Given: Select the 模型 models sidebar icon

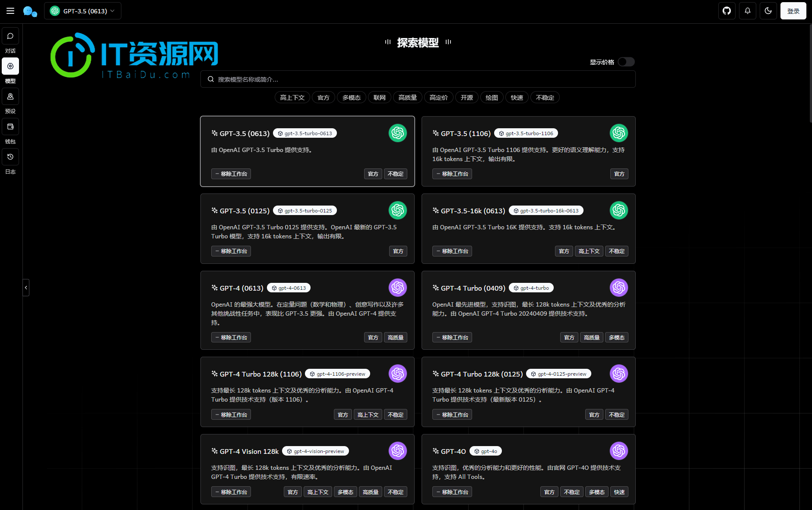Looking at the screenshot, I should 10,67.
